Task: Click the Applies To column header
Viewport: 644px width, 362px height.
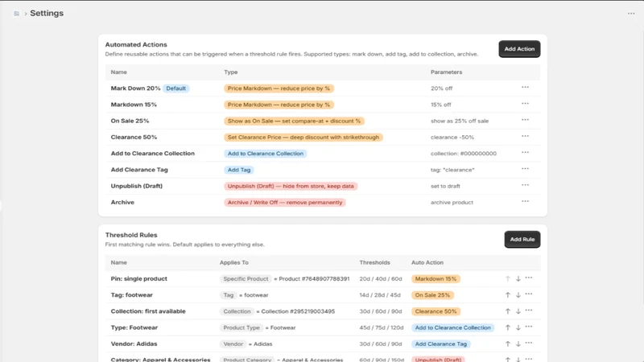Action: tap(233, 262)
